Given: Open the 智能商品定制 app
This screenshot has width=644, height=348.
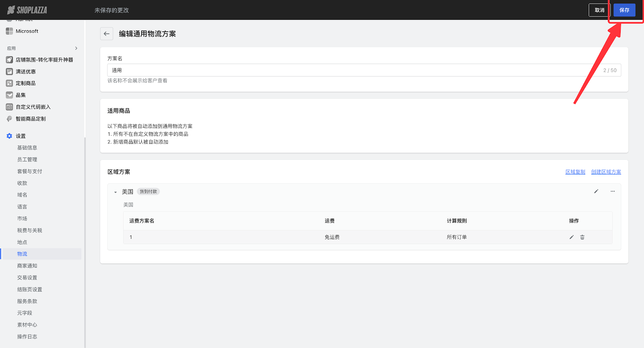Looking at the screenshot, I should click(31, 119).
